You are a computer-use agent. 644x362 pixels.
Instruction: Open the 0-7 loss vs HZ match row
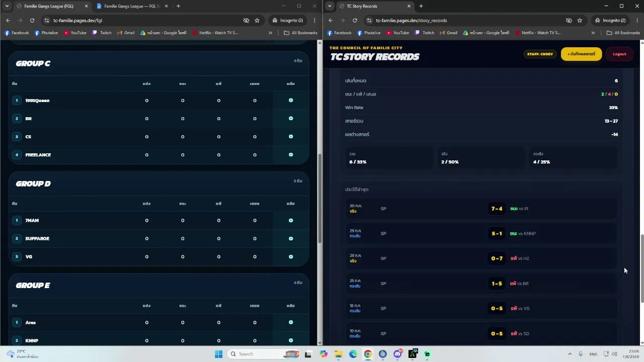point(481,258)
